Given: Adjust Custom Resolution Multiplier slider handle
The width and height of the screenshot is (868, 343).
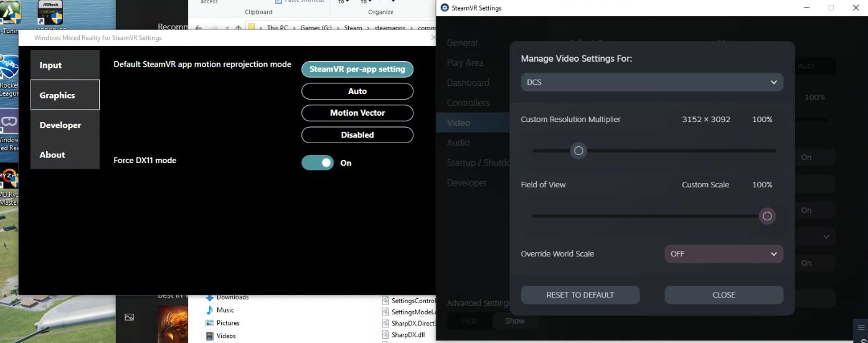Looking at the screenshot, I should click(578, 151).
